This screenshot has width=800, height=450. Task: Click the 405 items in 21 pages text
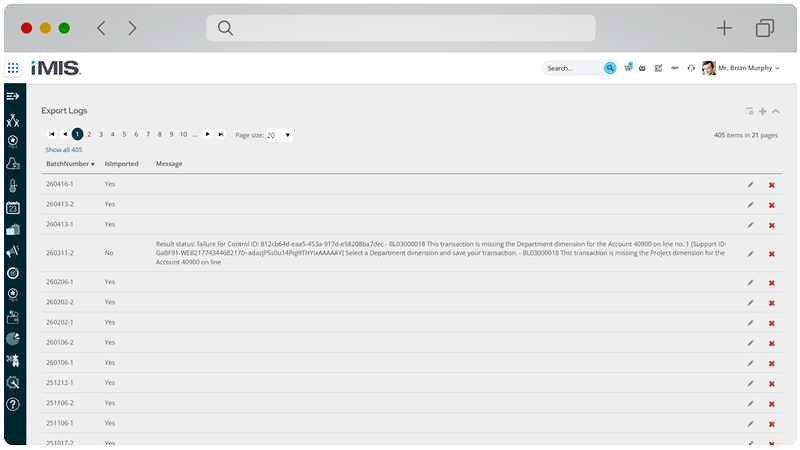[x=745, y=135]
